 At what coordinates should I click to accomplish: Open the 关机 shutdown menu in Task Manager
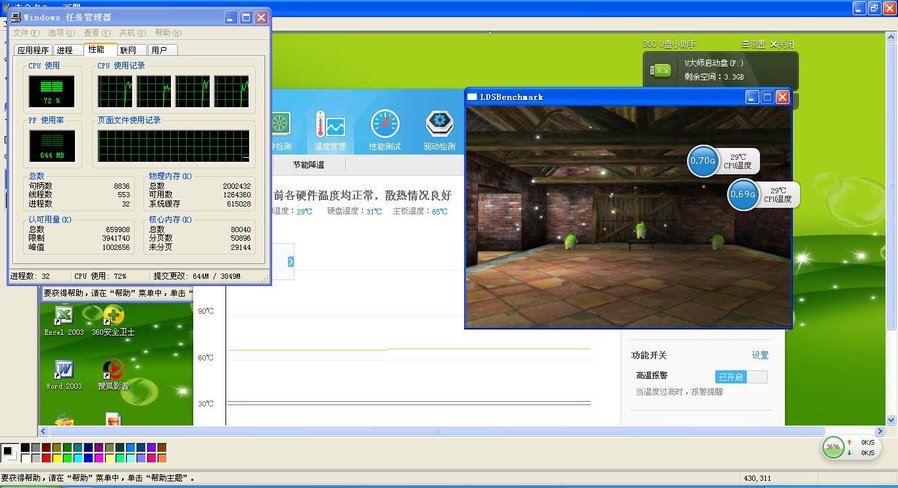click(x=127, y=33)
